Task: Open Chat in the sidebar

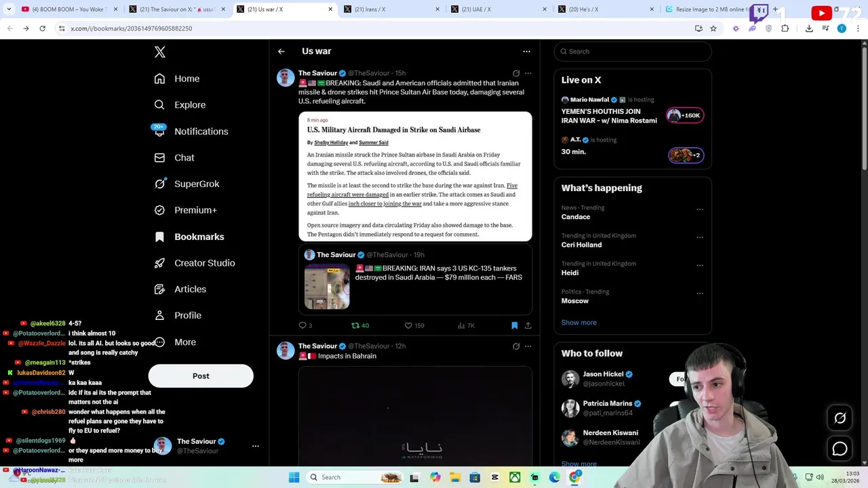Action: [174, 158]
